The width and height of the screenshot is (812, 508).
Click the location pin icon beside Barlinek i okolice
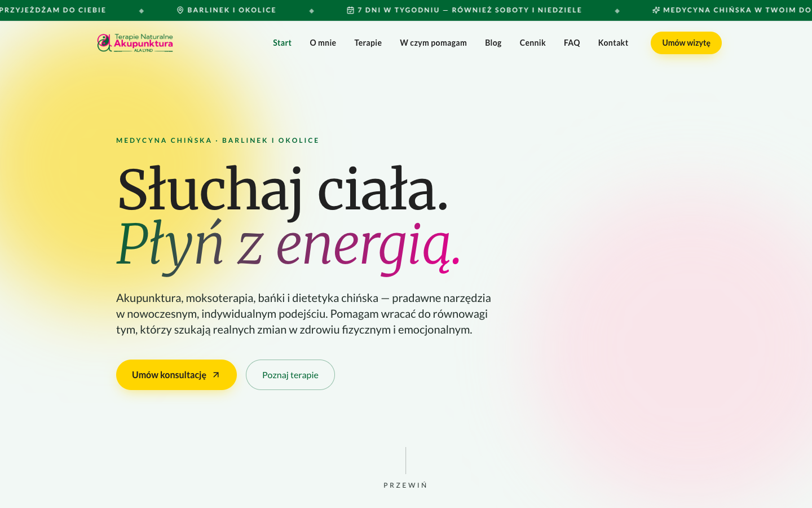pyautogui.click(x=180, y=10)
